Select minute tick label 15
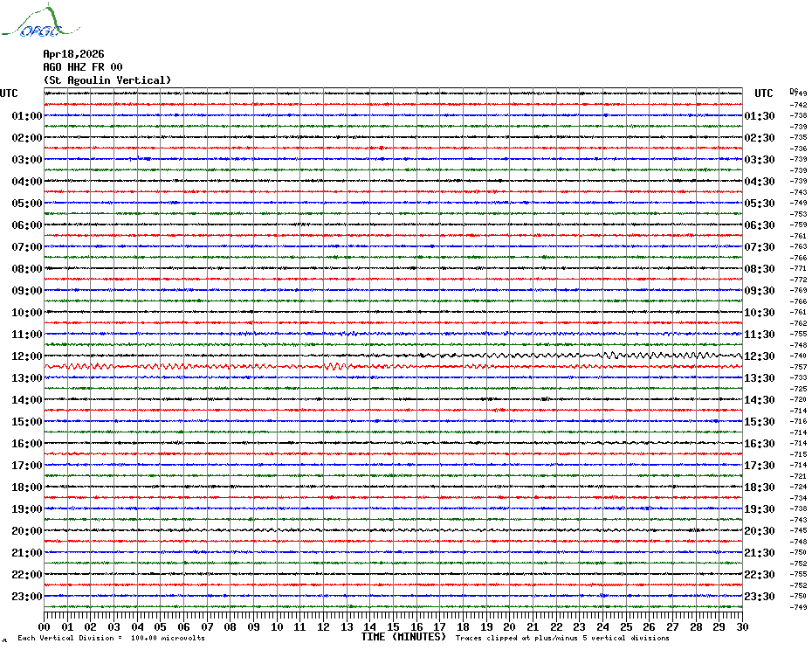 [x=394, y=626]
